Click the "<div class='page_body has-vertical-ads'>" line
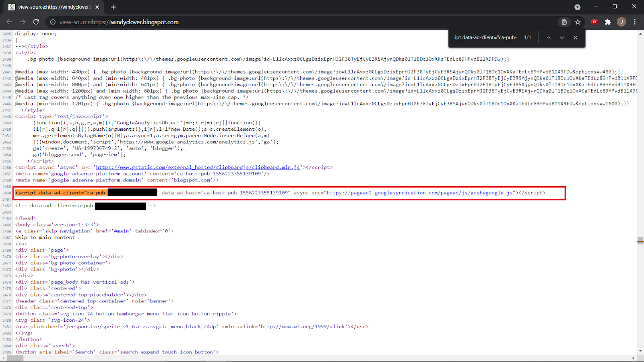 click(75, 282)
